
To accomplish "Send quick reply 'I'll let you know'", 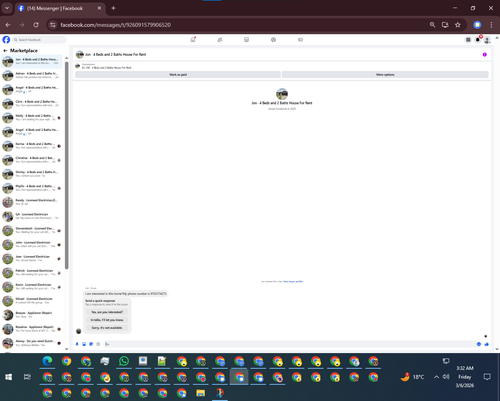I will (107, 320).
